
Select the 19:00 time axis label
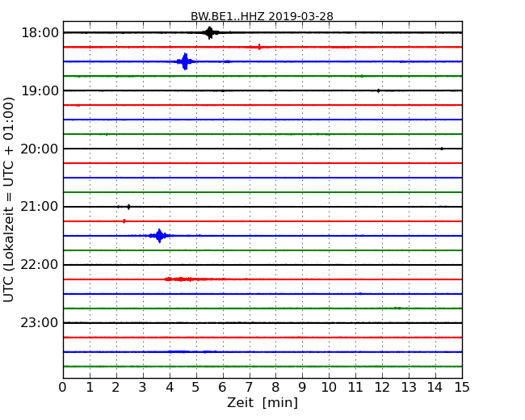tap(40, 90)
